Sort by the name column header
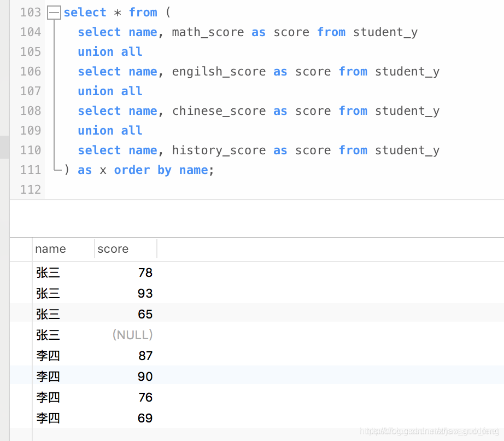Image resolution: width=504 pixels, height=441 pixels. [x=63, y=249]
